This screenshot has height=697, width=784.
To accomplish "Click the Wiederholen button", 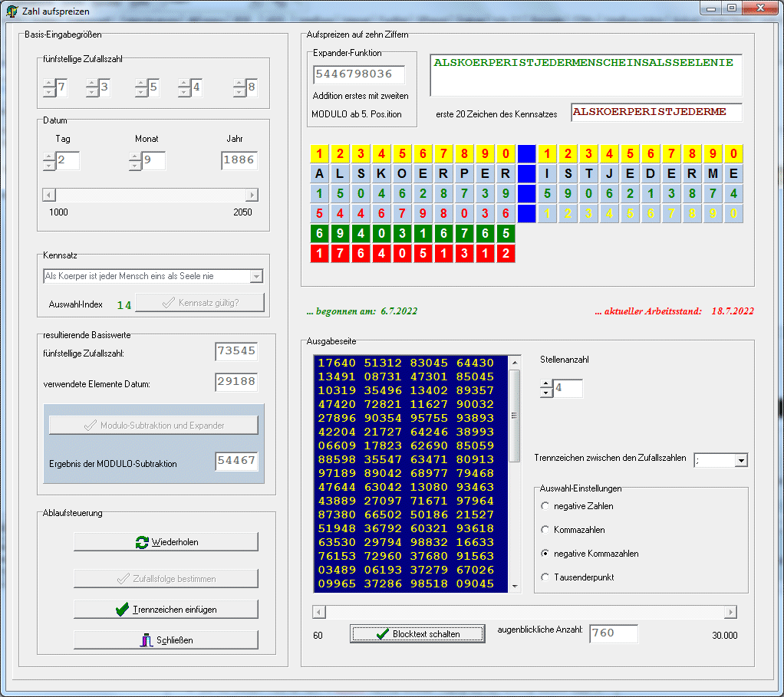I will pos(166,542).
